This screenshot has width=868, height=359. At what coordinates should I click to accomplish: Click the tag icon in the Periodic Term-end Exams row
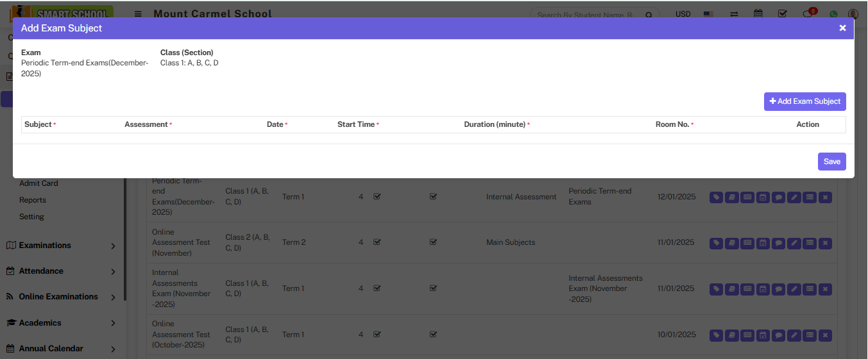click(716, 197)
